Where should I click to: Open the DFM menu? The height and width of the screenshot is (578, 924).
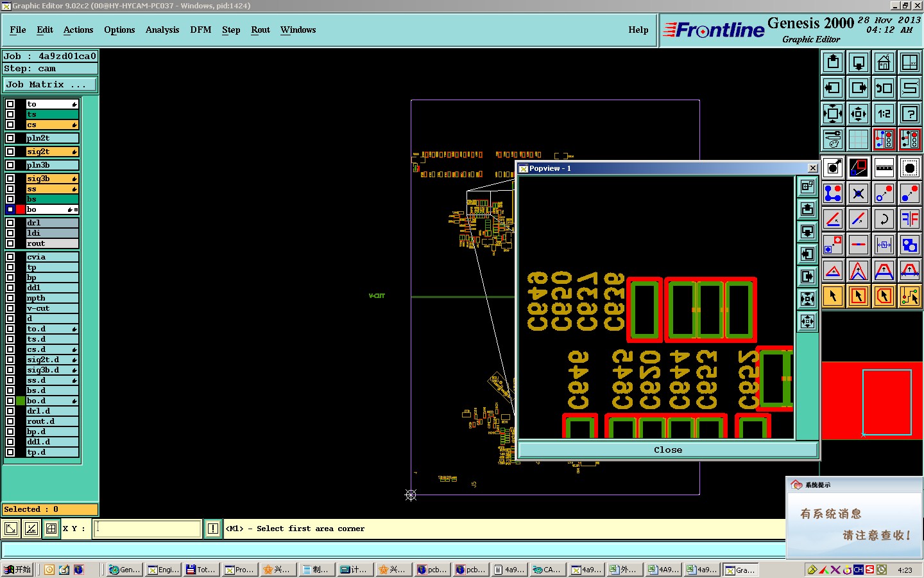tap(201, 30)
